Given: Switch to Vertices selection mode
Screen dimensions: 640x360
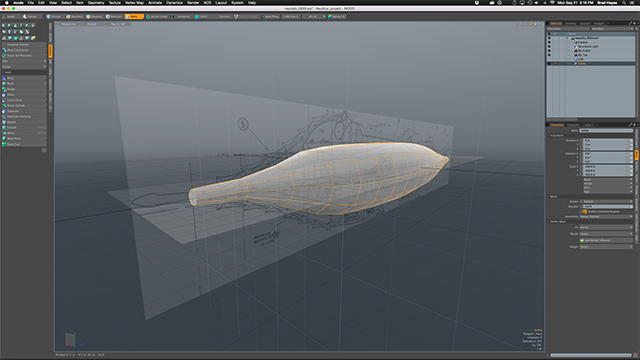Looking at the screenshot, I should point(54,17).
